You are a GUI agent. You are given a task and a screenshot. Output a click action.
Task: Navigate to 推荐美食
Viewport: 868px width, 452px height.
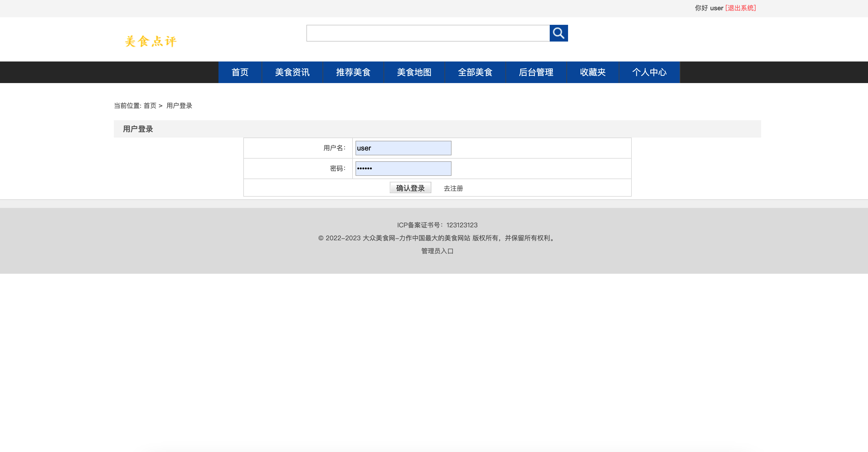(353, 72)
